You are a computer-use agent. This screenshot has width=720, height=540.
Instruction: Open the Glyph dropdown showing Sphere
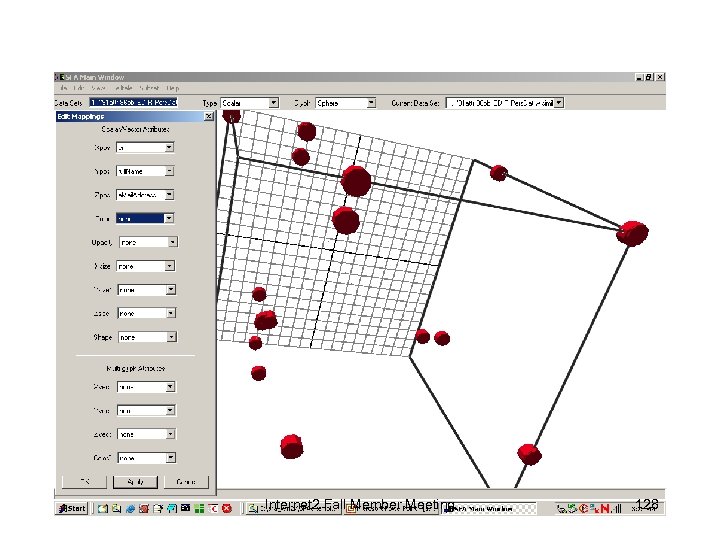[x=345, y=103]
